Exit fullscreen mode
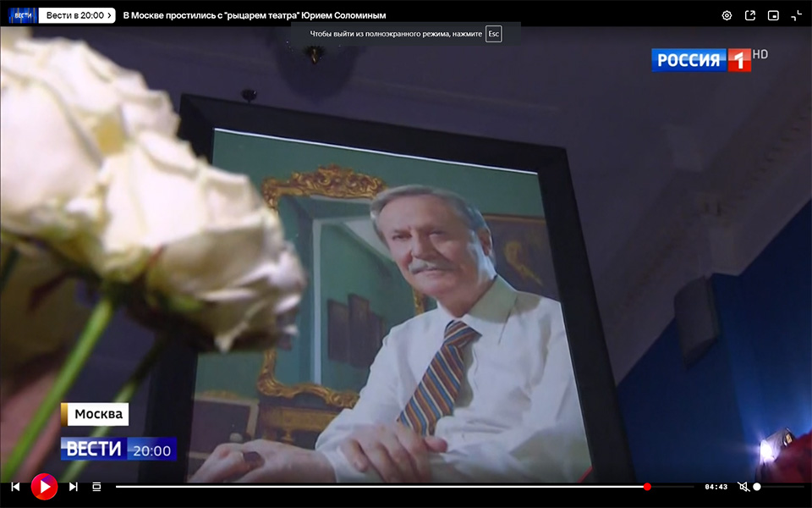Screen dimensions: 812x508 click(796, 15)
